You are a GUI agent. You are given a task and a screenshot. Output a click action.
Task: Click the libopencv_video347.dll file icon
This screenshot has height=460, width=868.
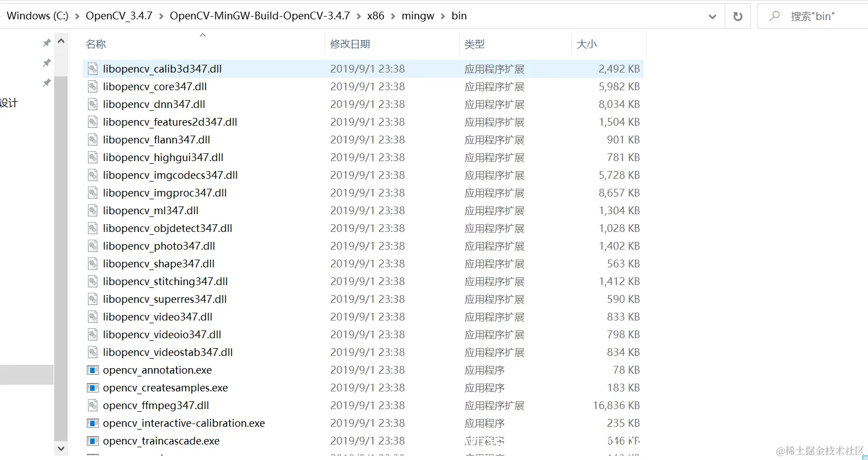coord(93,317)
